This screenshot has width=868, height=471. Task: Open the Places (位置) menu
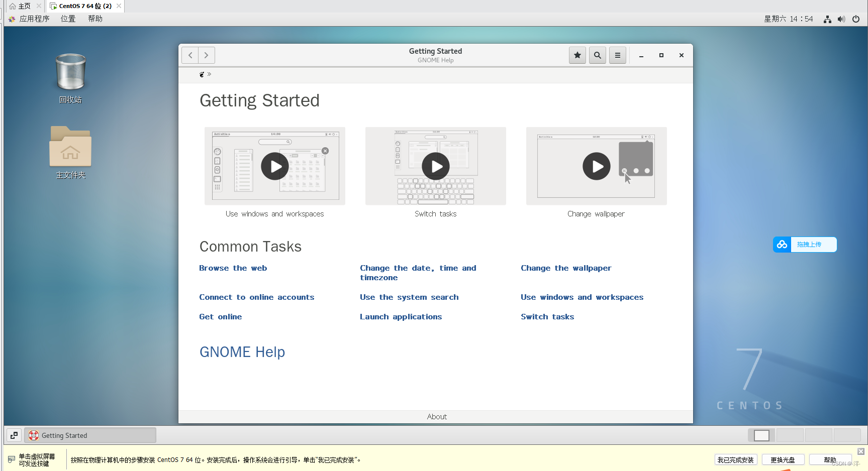(68, 19)
